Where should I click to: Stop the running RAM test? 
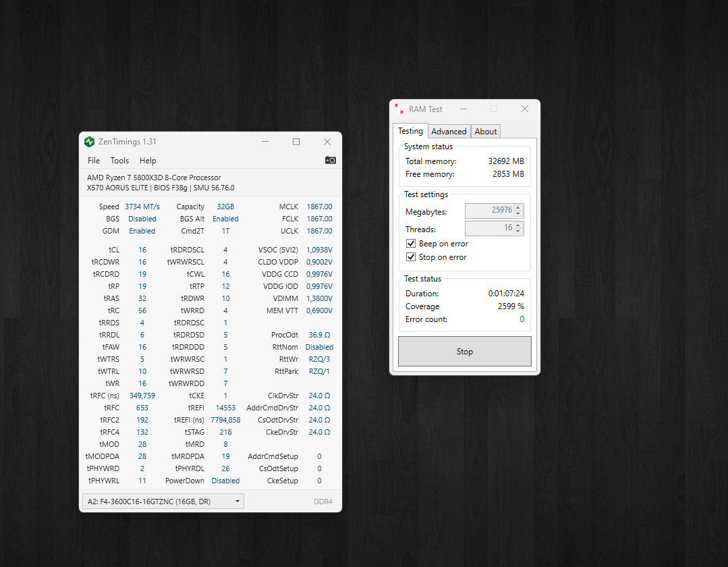(x=465, y=352)
